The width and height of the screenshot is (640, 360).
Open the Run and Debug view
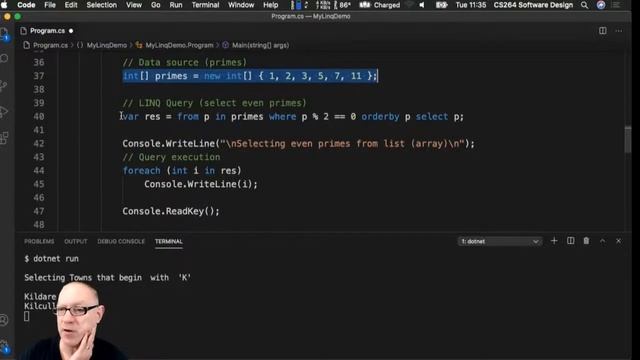pyautogui.click(x=4, y=112)
